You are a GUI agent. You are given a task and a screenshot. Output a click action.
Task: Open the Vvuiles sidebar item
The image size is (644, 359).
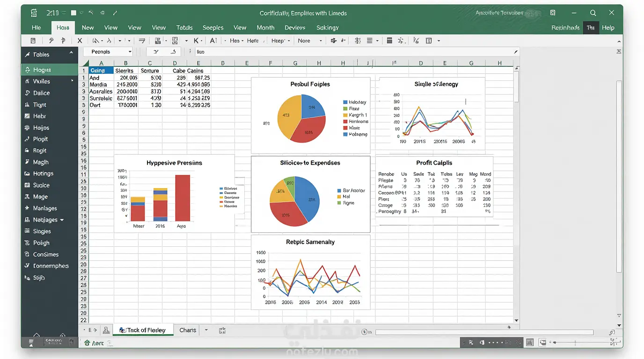pos(49,81)
